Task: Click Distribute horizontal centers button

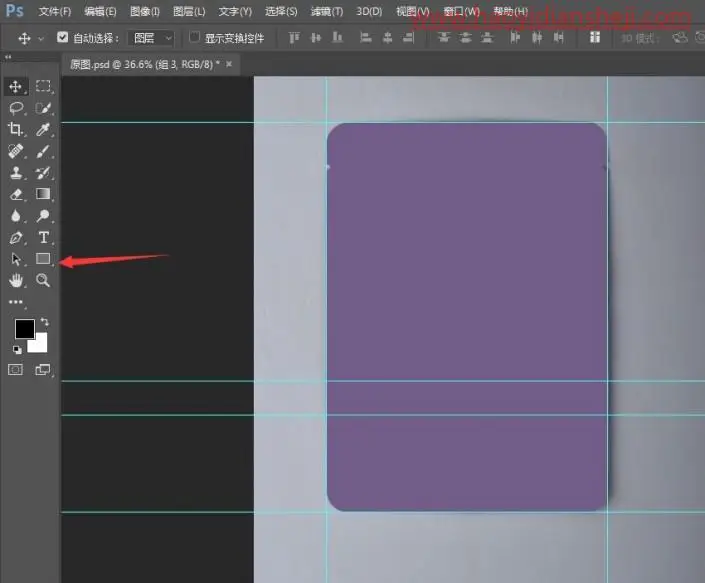Action: 537,38
